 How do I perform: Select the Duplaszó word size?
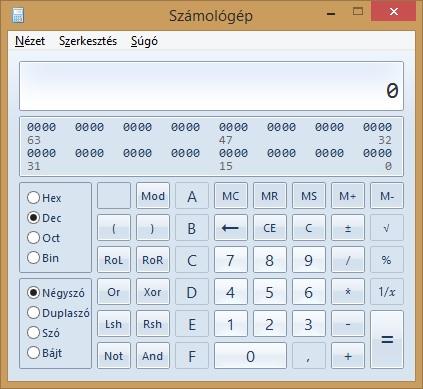tap(58, 313)
